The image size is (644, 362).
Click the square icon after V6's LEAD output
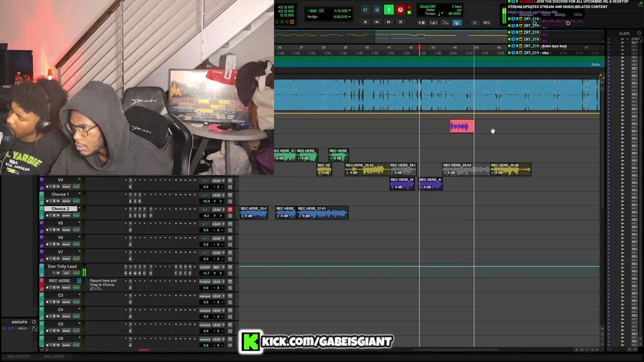[x=230, y=238]
